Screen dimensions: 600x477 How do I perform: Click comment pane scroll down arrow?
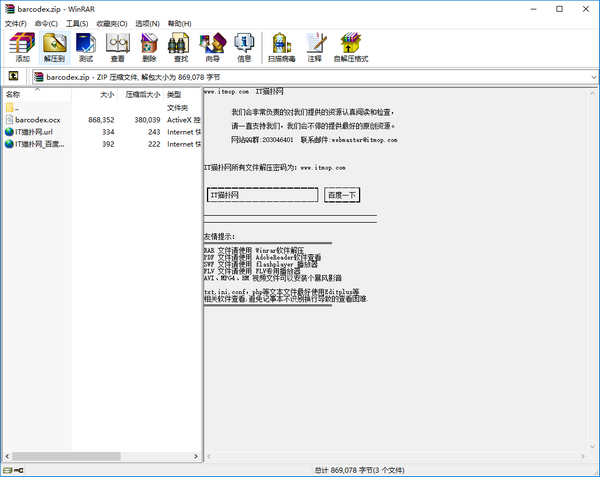point(593,447)
